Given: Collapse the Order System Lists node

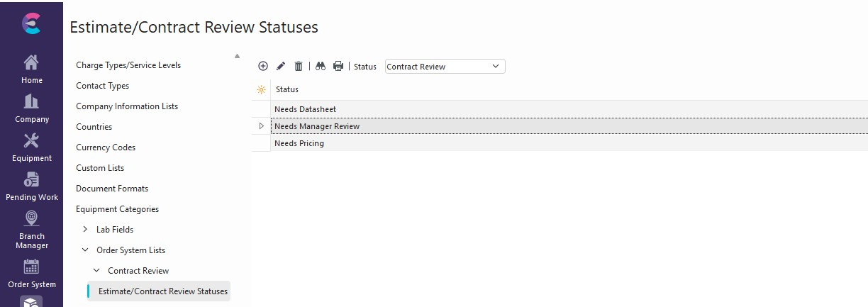Looking at the screenshot, I should coord(86,250).
